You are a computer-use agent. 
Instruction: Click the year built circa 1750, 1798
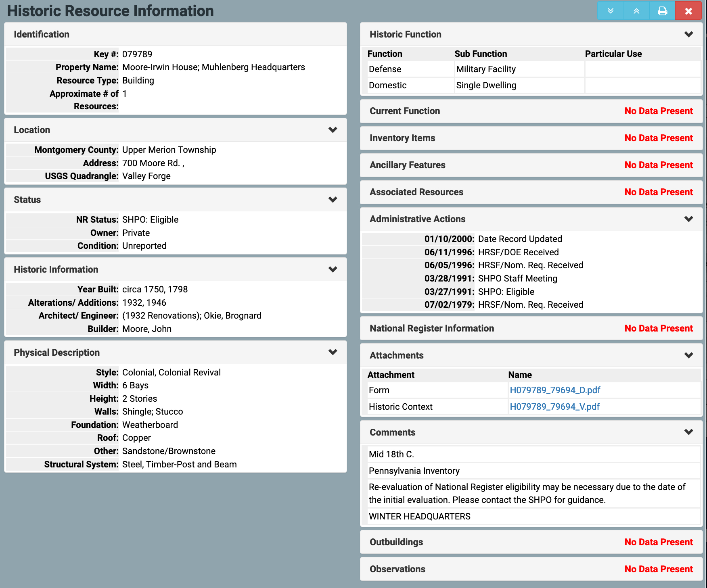[155, 289]
